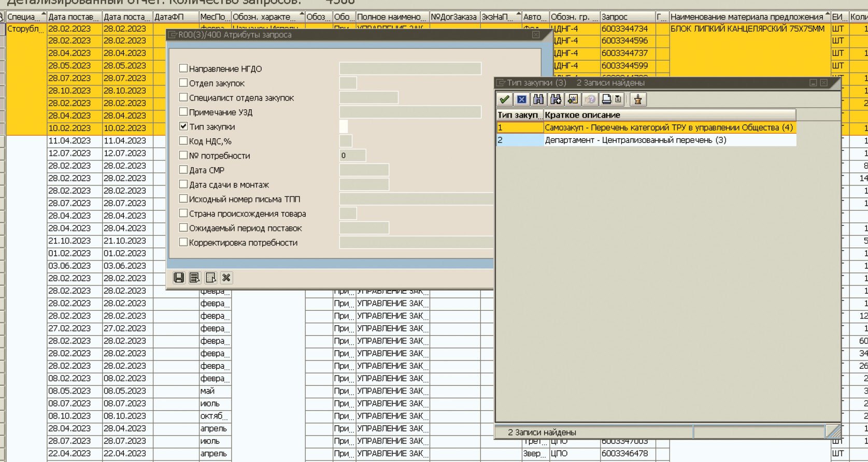
Task: Enable the Направление НГДО checkbox
Action: click(183, 68)
